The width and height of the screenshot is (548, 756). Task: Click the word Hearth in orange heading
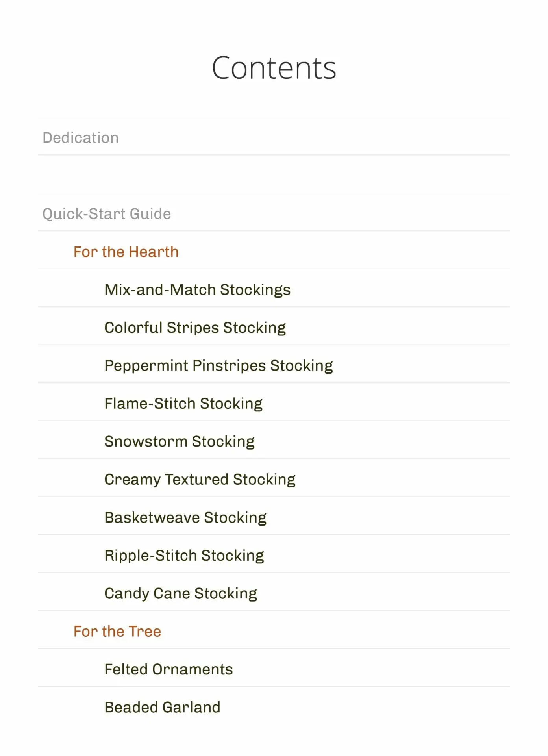tap(154, 252)
